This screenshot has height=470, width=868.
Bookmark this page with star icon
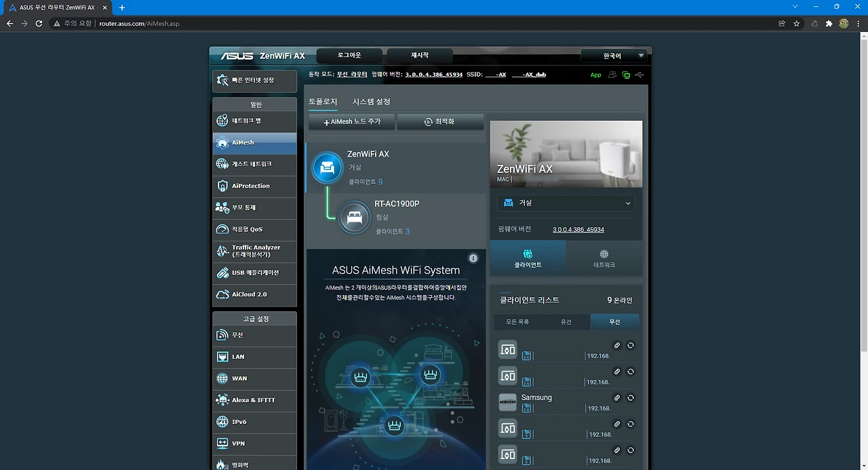point(797,23)
